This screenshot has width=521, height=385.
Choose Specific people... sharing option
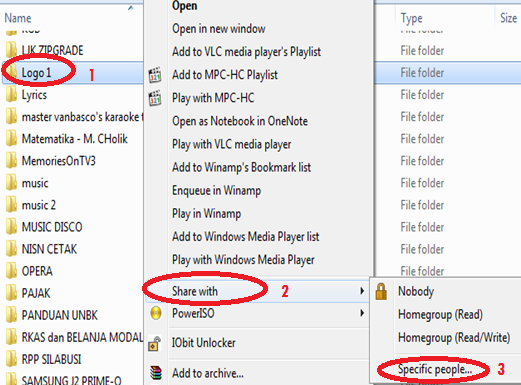435,369
